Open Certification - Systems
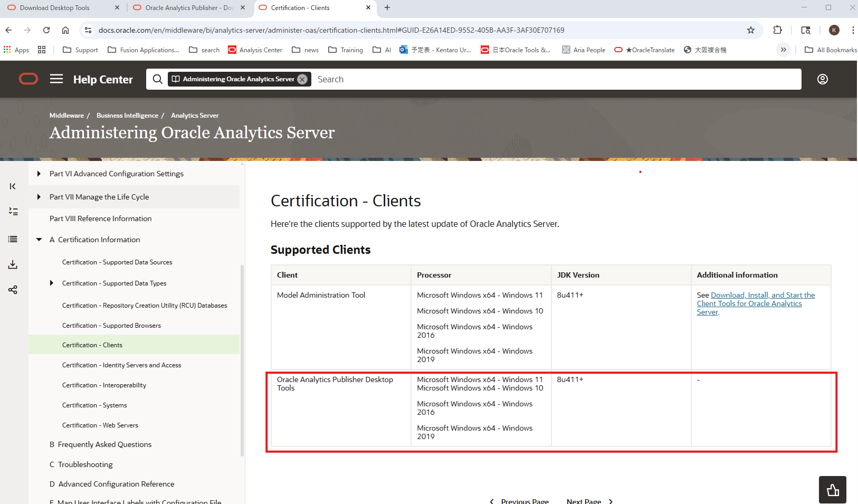This screenshot has width=858, height=504. [94, 405]
